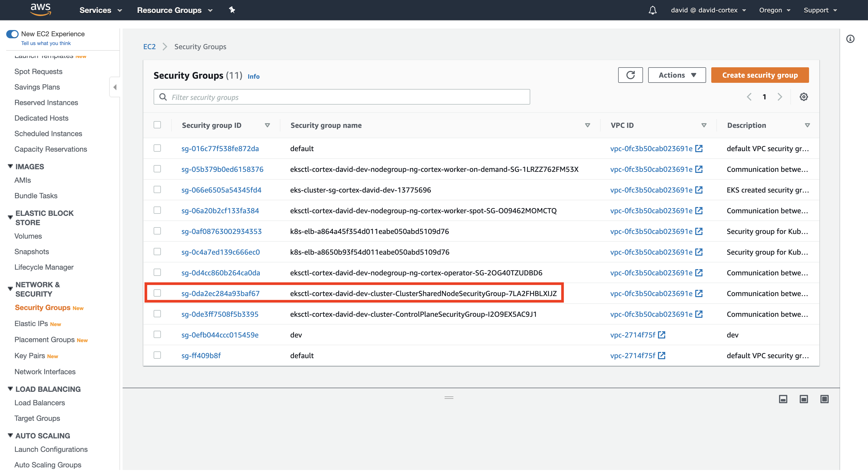
Task: Open external VPC link icon for dev row
Action: tap(661, 335)
